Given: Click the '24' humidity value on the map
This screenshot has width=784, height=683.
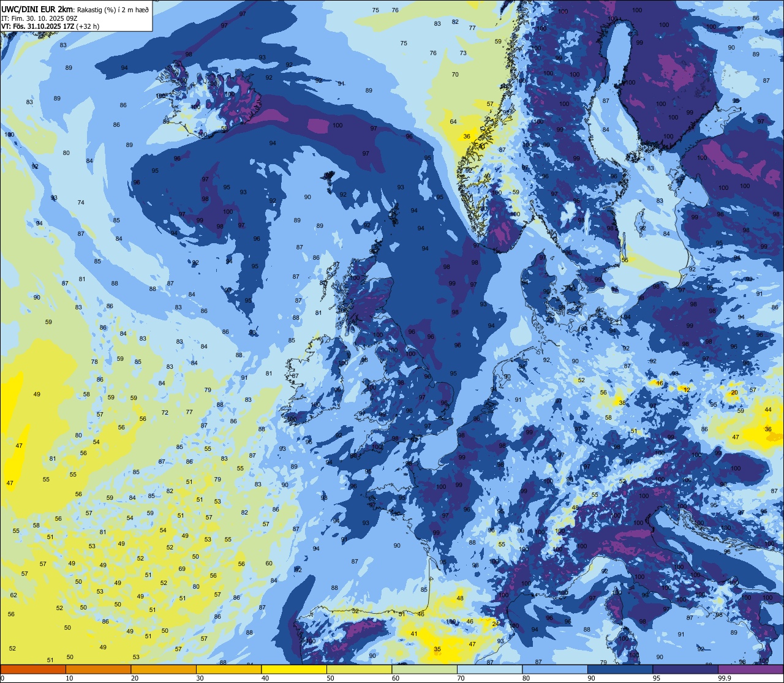Looking at the screenshot, I should (495, 624).
